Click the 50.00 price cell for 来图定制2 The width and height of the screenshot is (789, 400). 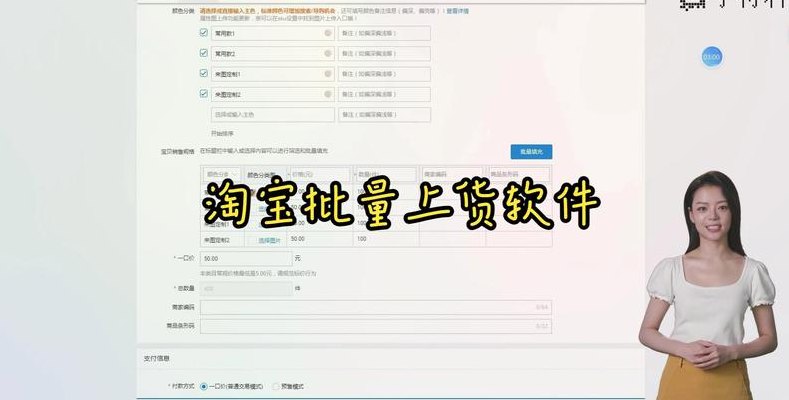pos(320,239)
